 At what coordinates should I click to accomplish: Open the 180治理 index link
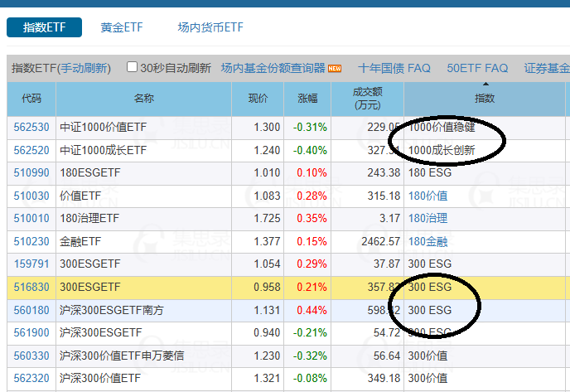point(428,219)
